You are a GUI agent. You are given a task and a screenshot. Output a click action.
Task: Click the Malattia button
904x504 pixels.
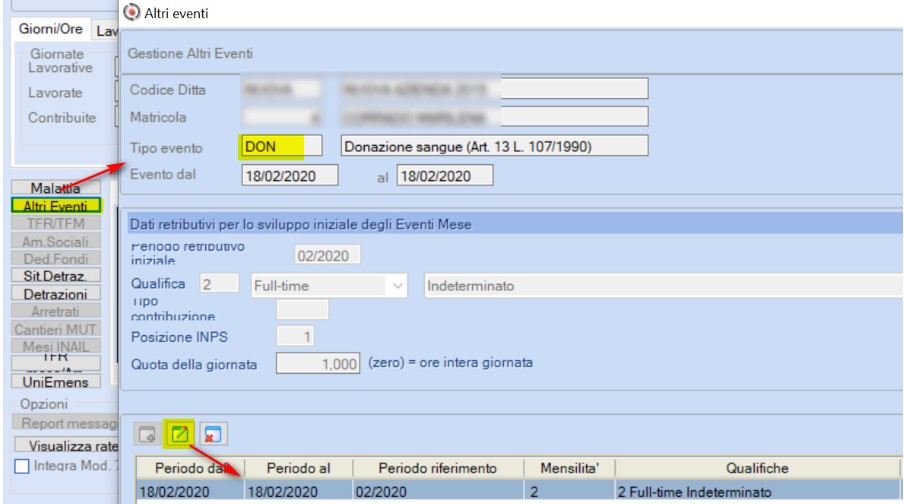coord(56,187)
